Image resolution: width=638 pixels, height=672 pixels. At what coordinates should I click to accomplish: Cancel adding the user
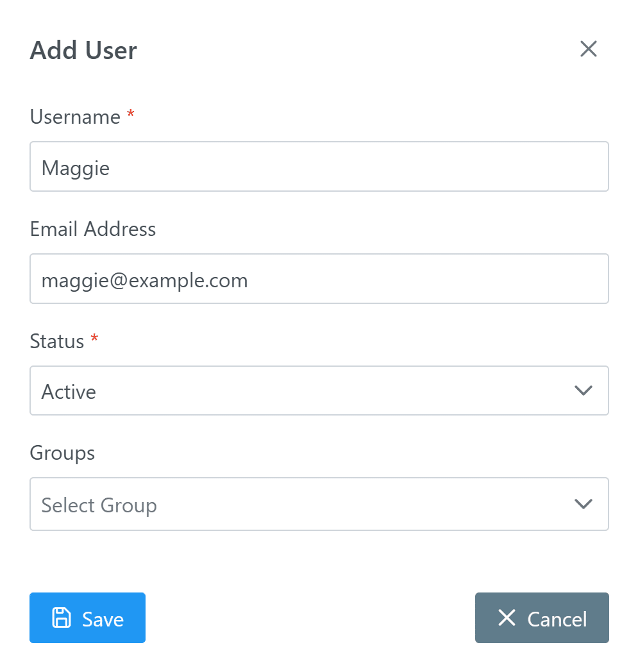point(542,617)
